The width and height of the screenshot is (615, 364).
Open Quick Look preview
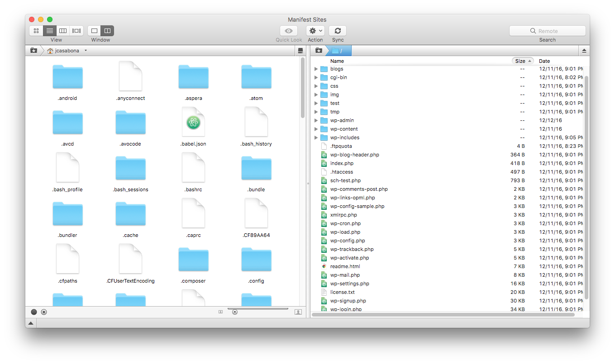[289, 31]
